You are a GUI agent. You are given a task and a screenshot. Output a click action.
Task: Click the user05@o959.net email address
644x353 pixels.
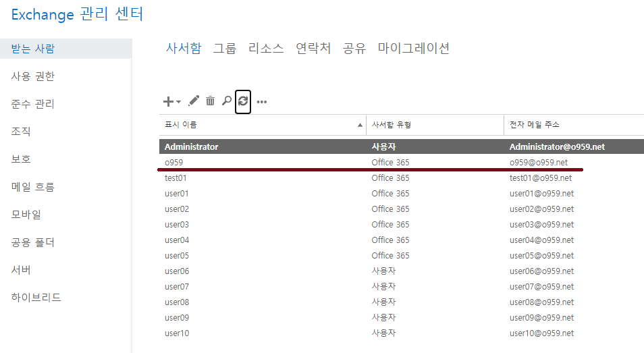[542, 255]
